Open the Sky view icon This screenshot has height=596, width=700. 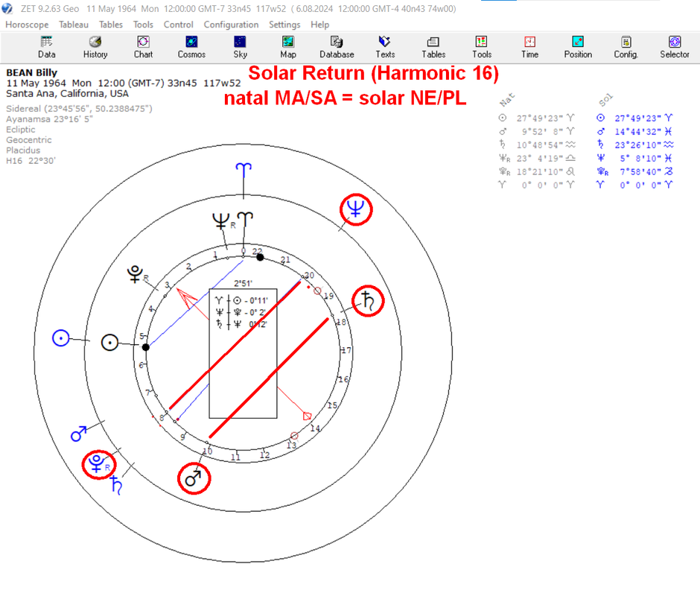point(240,48)
